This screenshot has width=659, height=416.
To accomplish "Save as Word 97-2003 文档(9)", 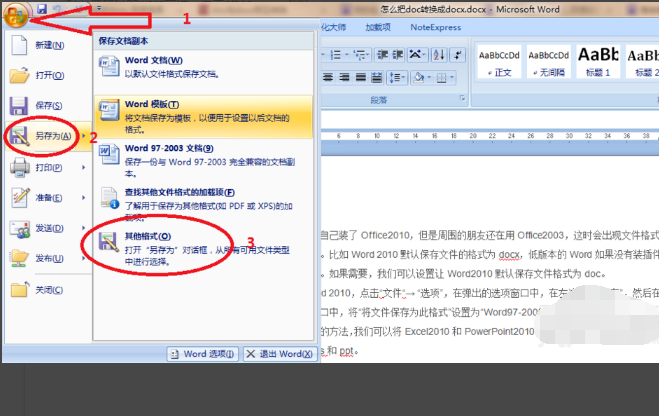I will 203,161.
